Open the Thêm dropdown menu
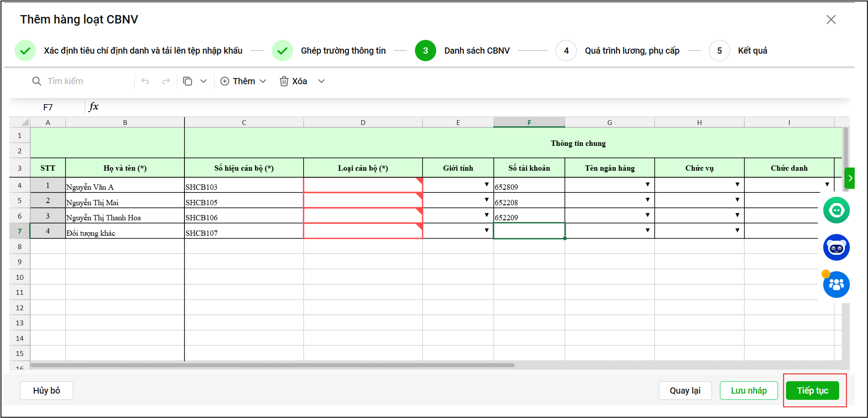Screen dimensions: 868x418 [243, 81]
